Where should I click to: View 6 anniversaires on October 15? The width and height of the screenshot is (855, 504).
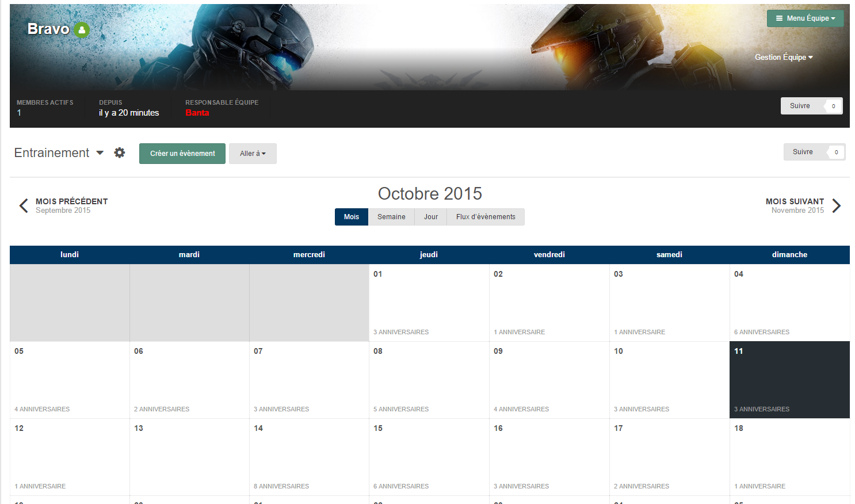click(x=401, y=486)
